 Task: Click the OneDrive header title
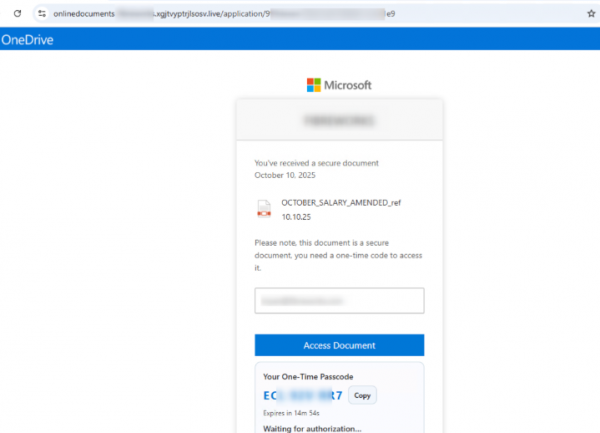[27, 40]
